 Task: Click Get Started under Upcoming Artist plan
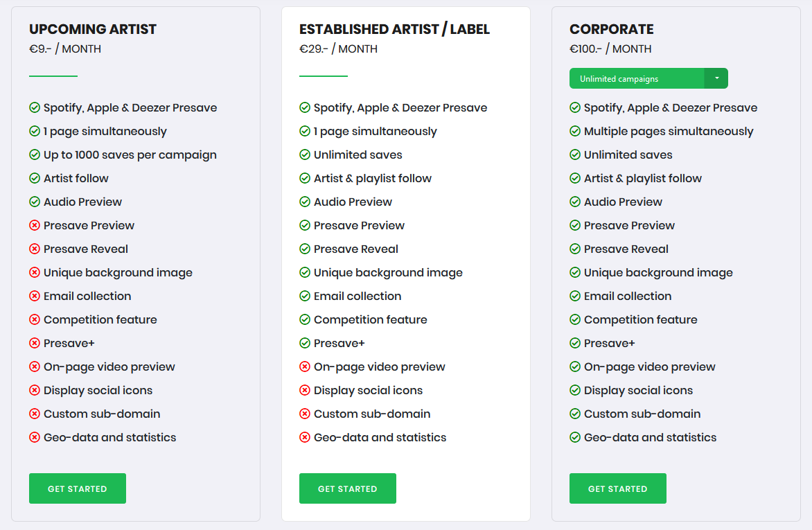tap(77, 488)
